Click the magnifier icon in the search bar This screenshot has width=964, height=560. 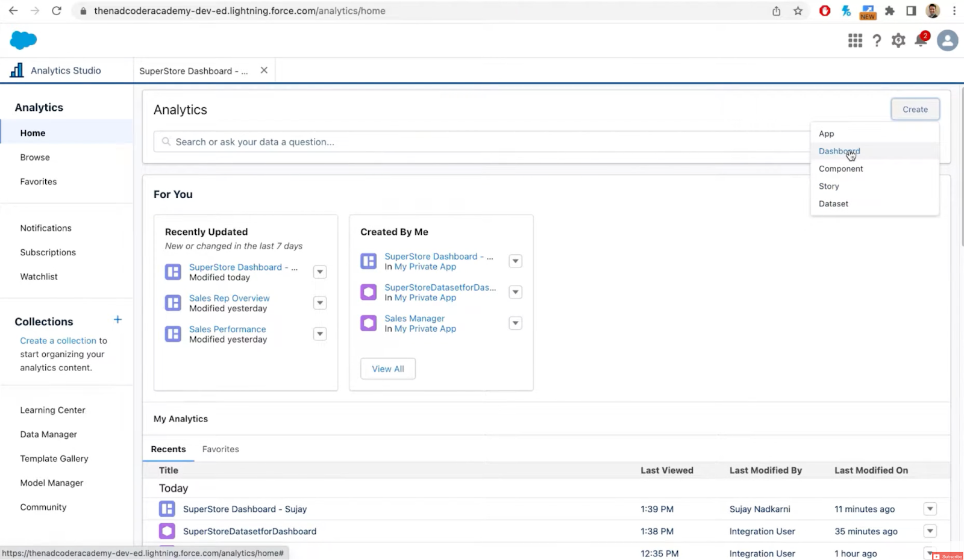click(166, 142)
